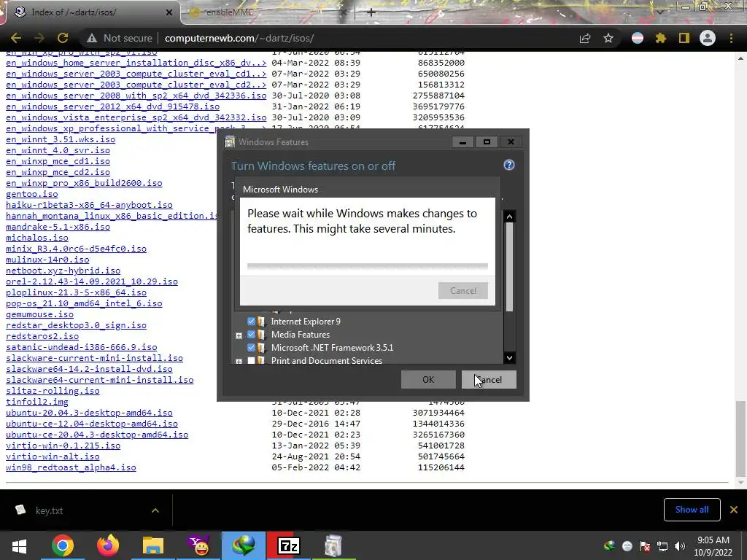Click the taskbar clock and date

(713, 546)
